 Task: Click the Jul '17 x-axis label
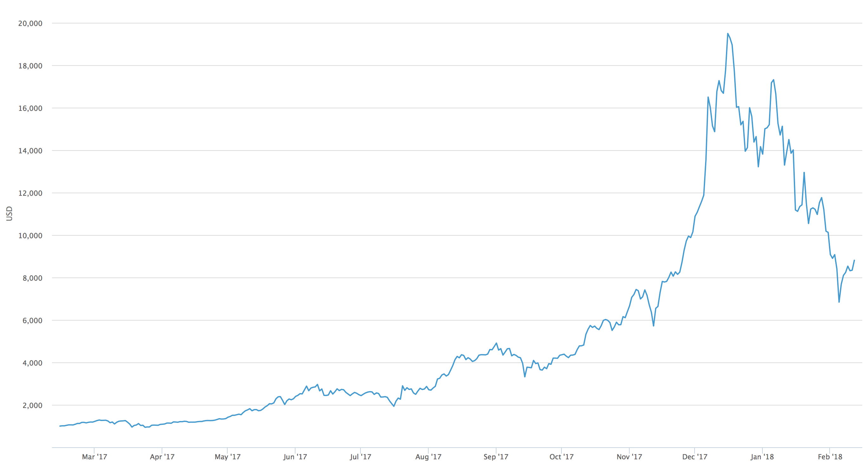coord(360,456)
